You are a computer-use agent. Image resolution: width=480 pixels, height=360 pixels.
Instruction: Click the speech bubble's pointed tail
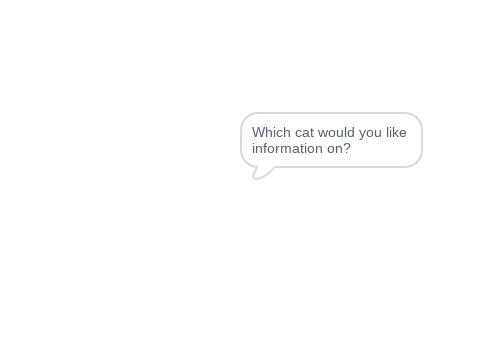click(x=263, y=173)
